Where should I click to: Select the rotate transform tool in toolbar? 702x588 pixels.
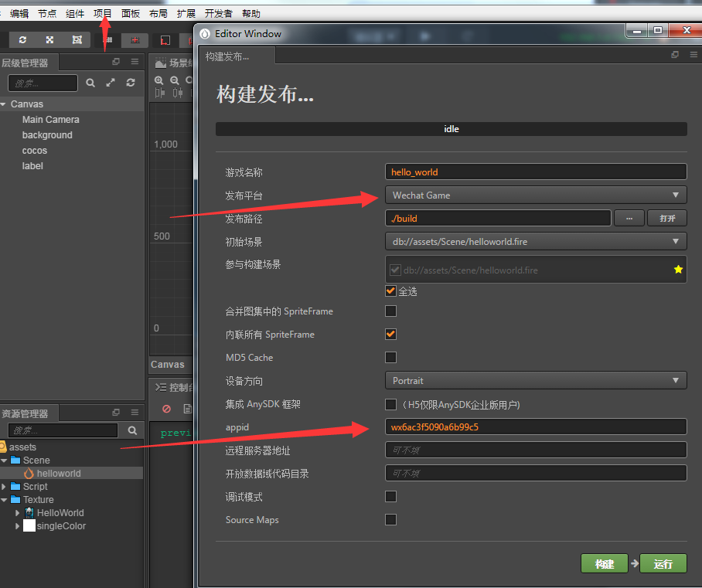coord(22,40)
